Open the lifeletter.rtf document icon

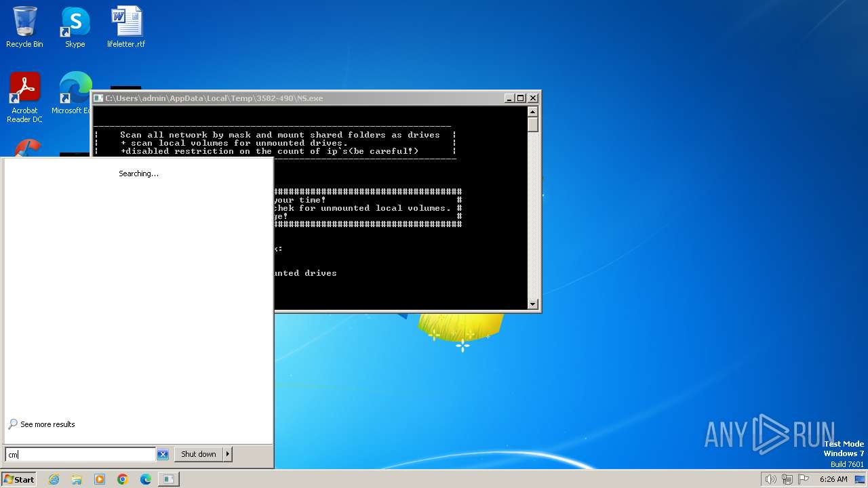point(126,28)
